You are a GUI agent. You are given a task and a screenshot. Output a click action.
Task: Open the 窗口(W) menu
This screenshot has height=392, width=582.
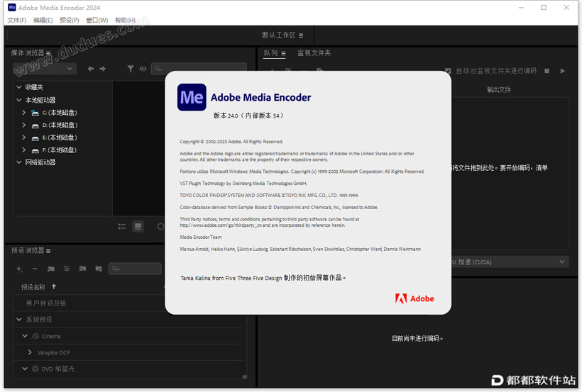pos(97,20)
